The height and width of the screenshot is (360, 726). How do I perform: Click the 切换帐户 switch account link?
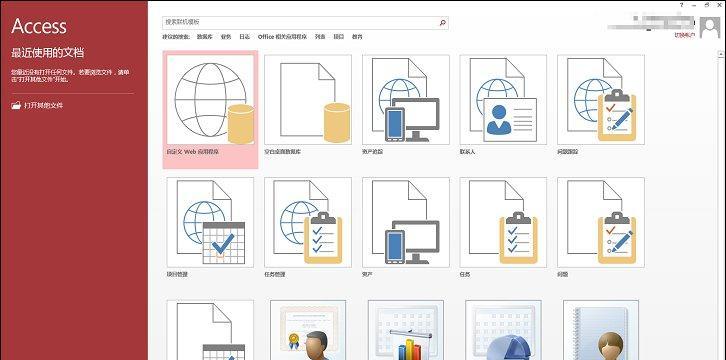coord(685,35)
